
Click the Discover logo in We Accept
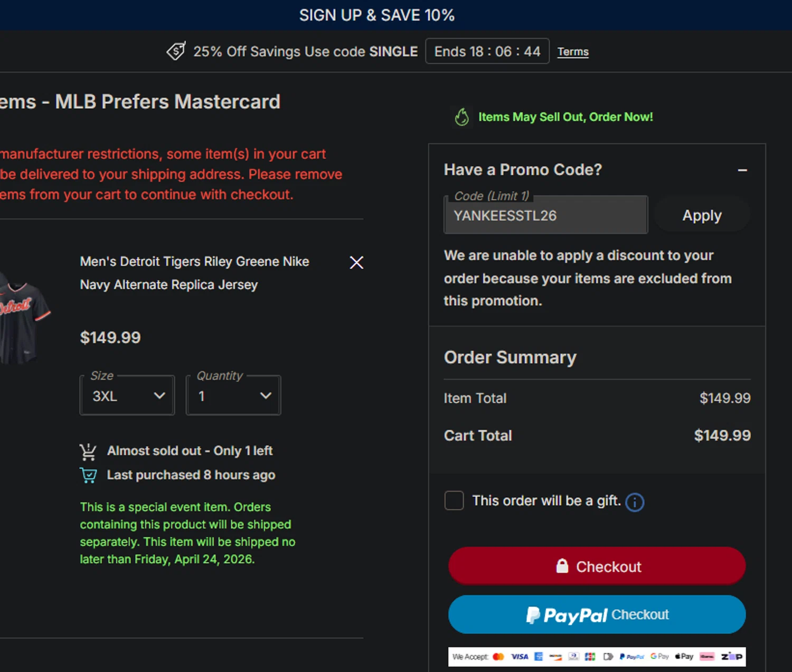555,657
